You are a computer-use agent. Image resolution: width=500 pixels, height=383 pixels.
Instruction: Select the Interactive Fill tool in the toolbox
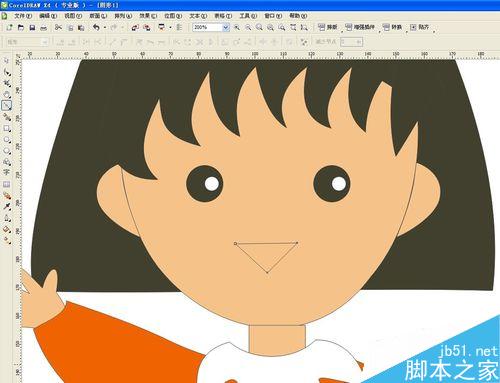[x=7, y=240]
